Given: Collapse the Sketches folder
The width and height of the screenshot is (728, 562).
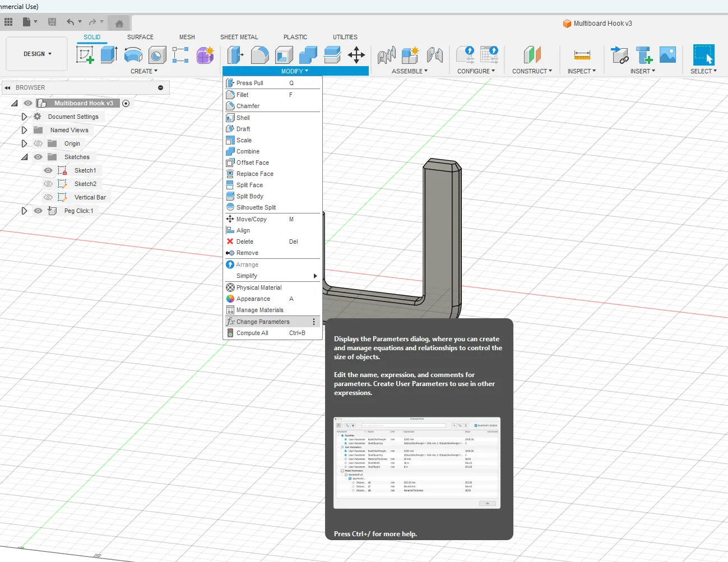Looking at the screenshot, I should tap(24, 157).
